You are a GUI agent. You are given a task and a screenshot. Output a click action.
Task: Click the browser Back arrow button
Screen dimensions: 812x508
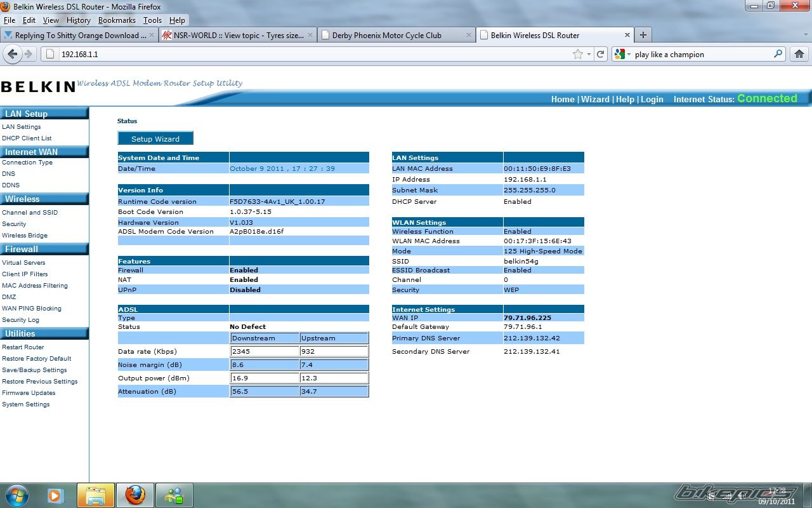[12, 55]
